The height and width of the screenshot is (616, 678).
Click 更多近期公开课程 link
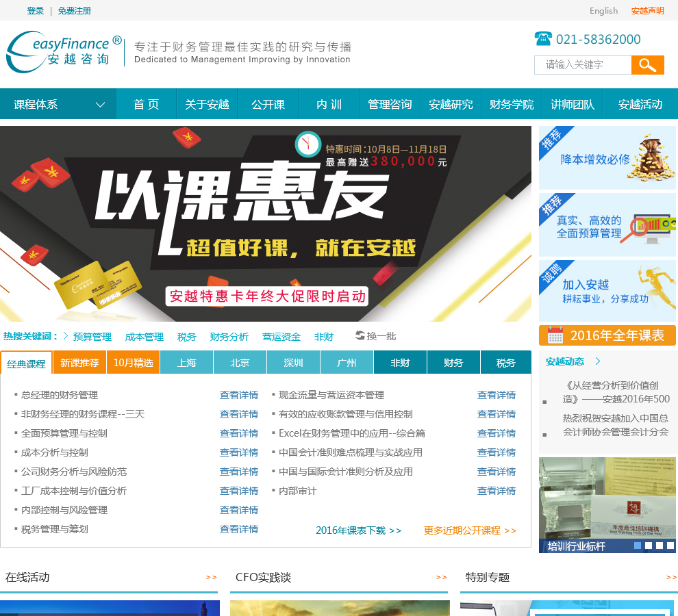(x=470, y=530)
